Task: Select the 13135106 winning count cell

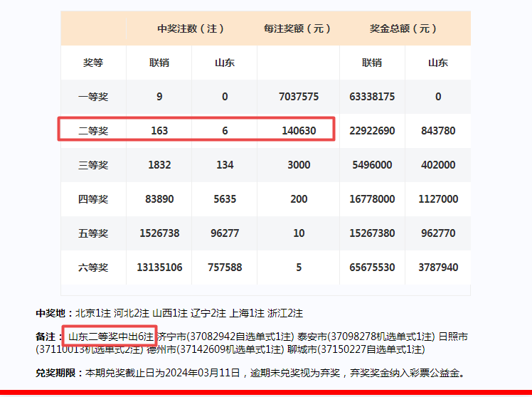Action: (x=159, y=268)
